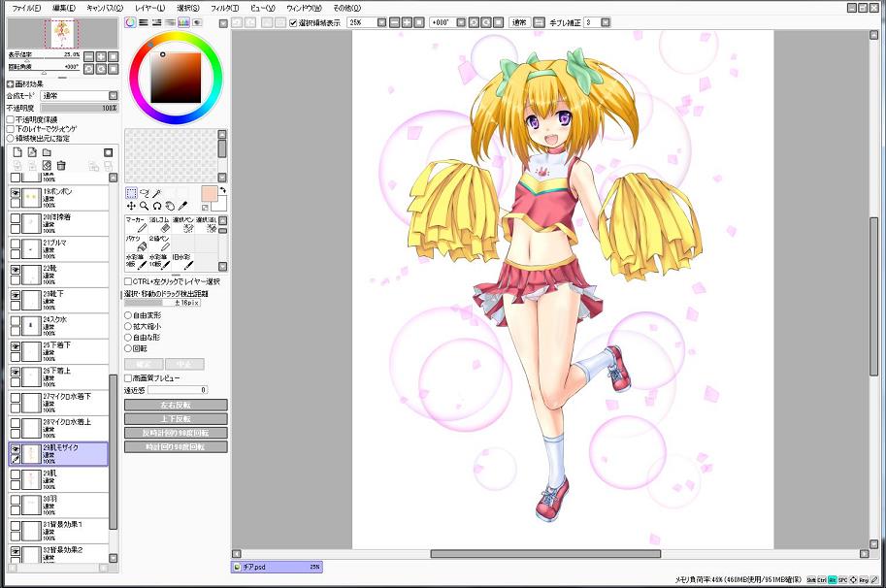Pick the zoom magnifier tool
Viewport: 886px width, 588px height.
pyautogui.click(x=144, y=206)
